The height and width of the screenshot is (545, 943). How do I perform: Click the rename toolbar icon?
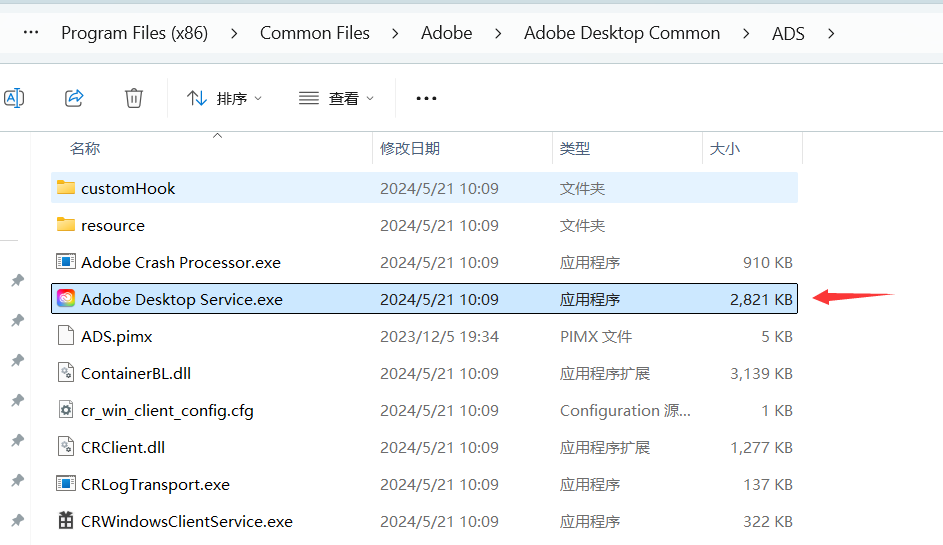[x=14, y=97]
